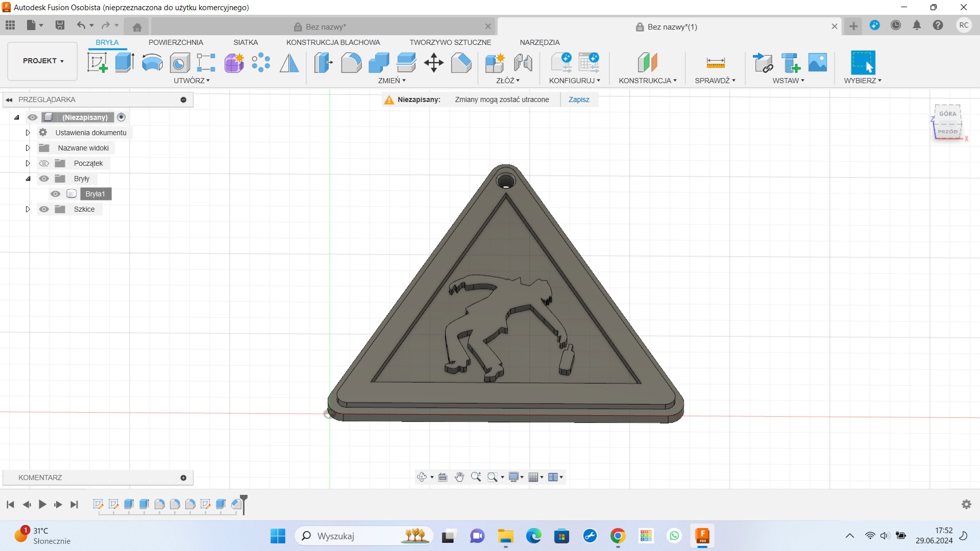980x551 pixels.
Task: Activate the root component radio button
Action: coord(121,117)
